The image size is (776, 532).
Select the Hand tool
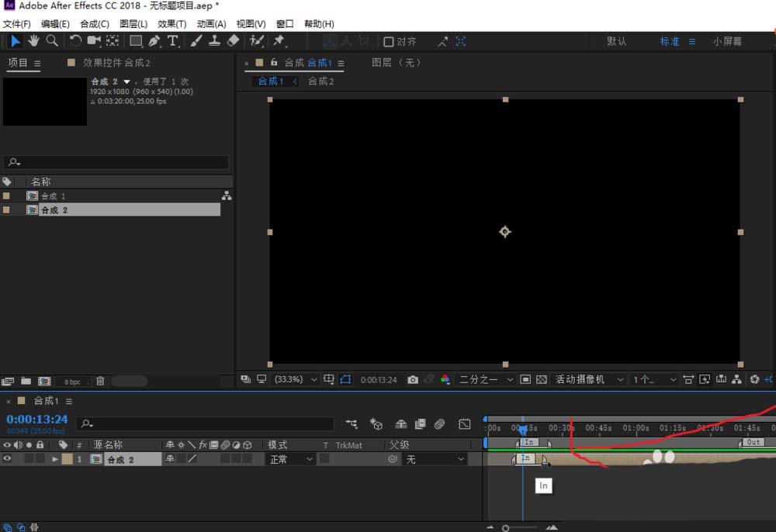pyautogui.click(x=33, y=41)
